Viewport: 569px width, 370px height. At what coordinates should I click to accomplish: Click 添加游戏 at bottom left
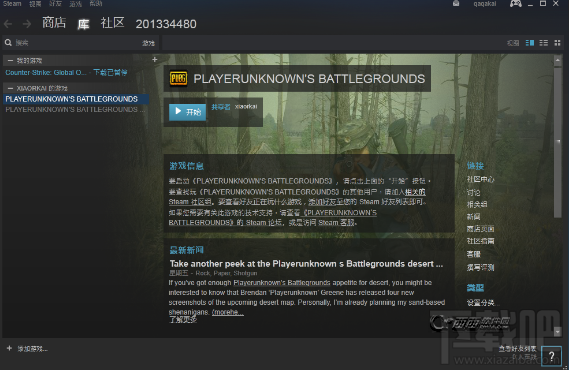32,349
